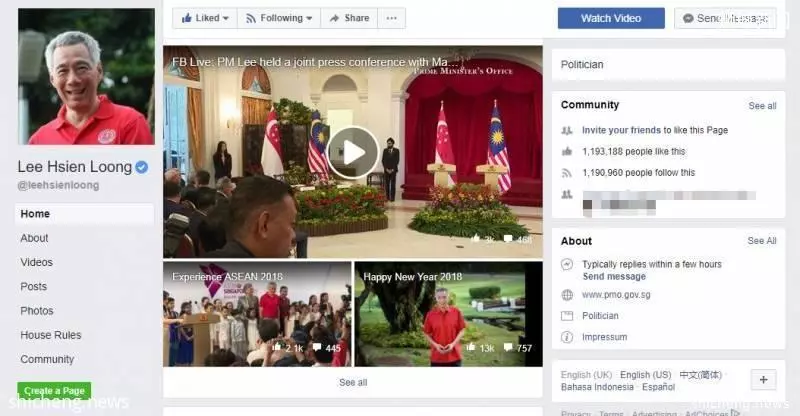
Task: Click the blue verified badge icon
Action: [x=141, y=167]
